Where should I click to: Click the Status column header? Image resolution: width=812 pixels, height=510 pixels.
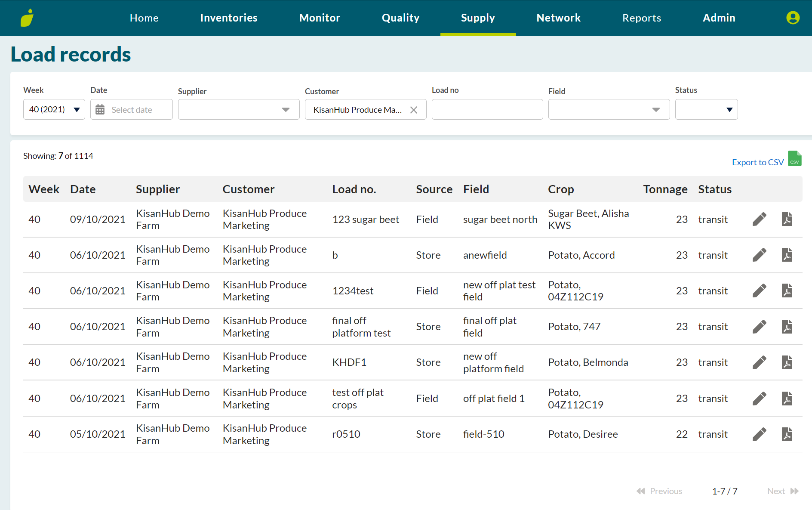coord(715,189)
